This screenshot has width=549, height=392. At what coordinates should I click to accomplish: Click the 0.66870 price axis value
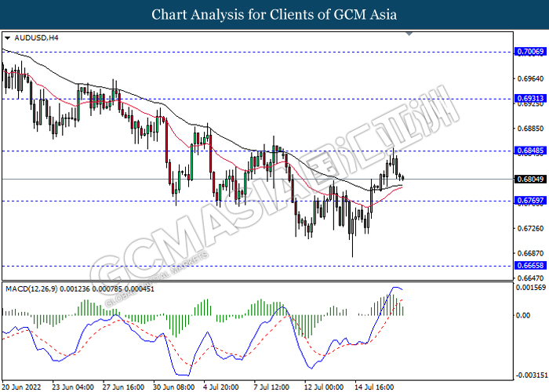(530, 253)
